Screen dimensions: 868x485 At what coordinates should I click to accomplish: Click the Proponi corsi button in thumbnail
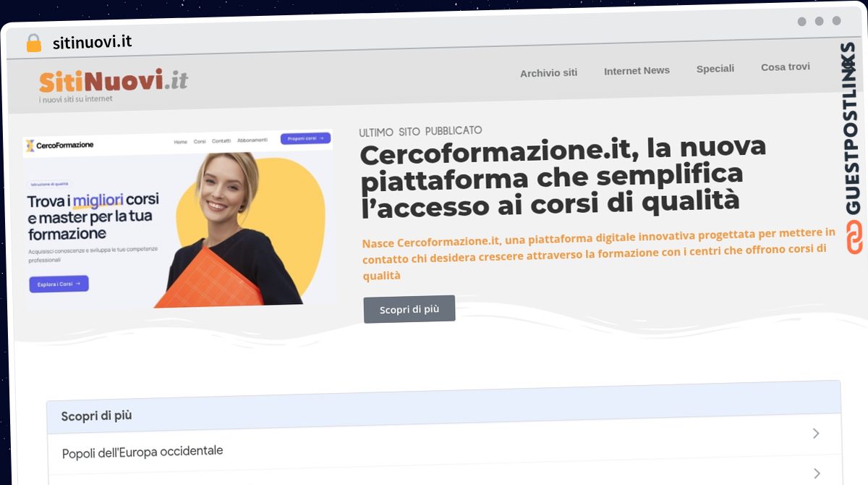coord(305,138)
